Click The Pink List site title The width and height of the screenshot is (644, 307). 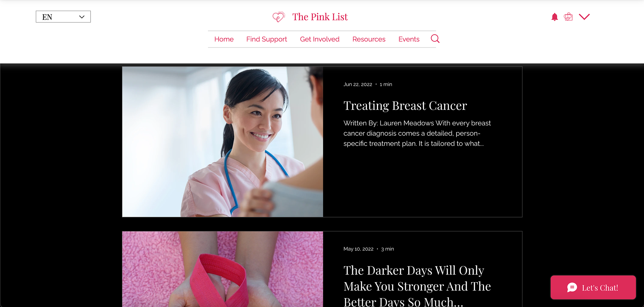pos(320,17)
